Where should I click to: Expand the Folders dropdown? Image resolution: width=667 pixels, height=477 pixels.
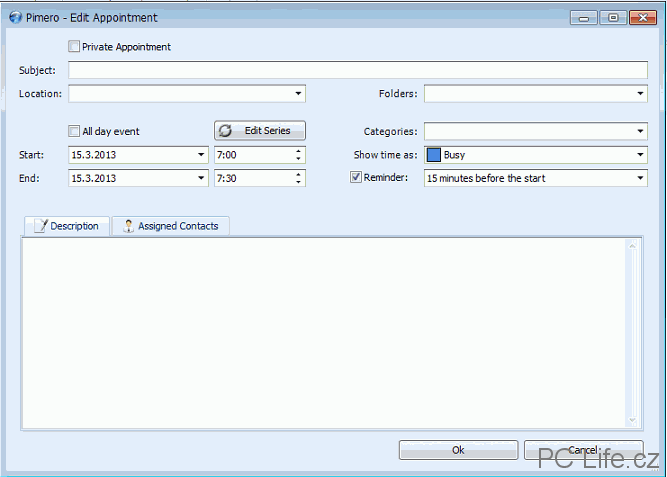pos(640,94)
